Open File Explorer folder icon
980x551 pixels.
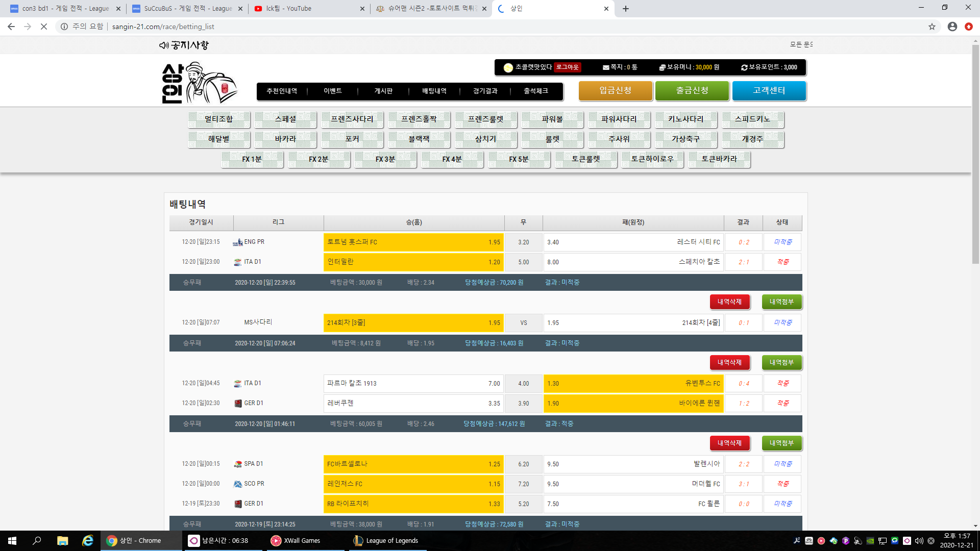click(x=62, y=541)
